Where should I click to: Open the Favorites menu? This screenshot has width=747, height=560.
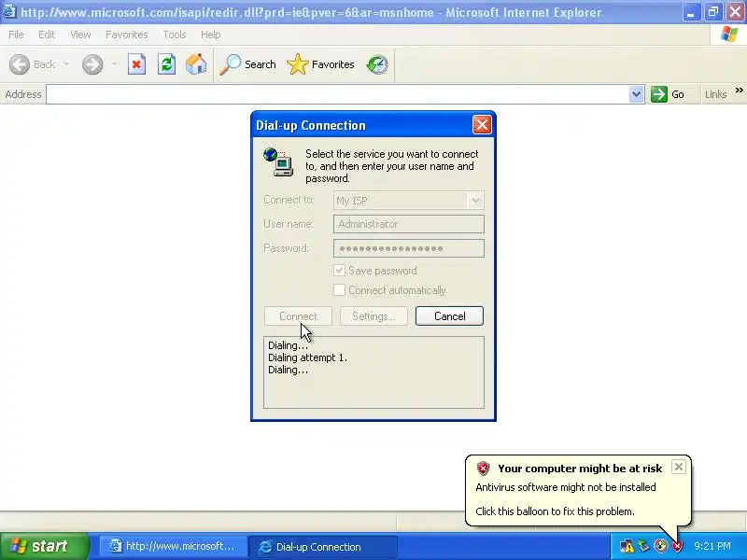click(x=127, y=35)
